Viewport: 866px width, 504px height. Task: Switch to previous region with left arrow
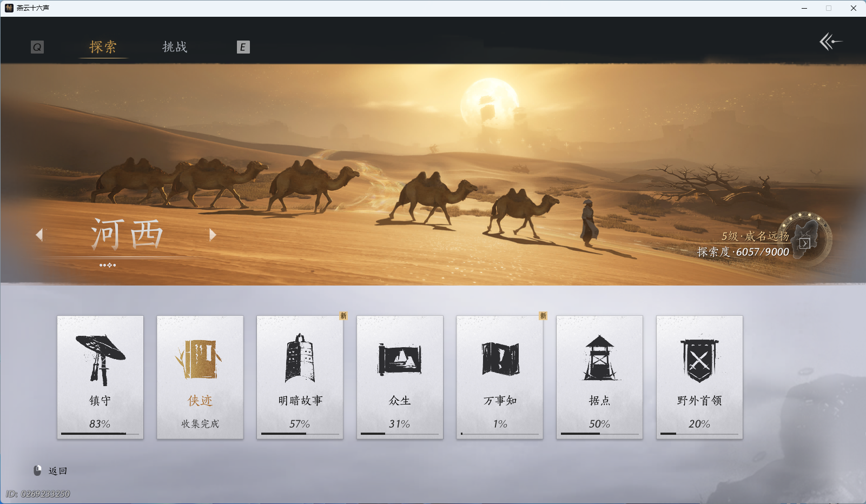39,235
